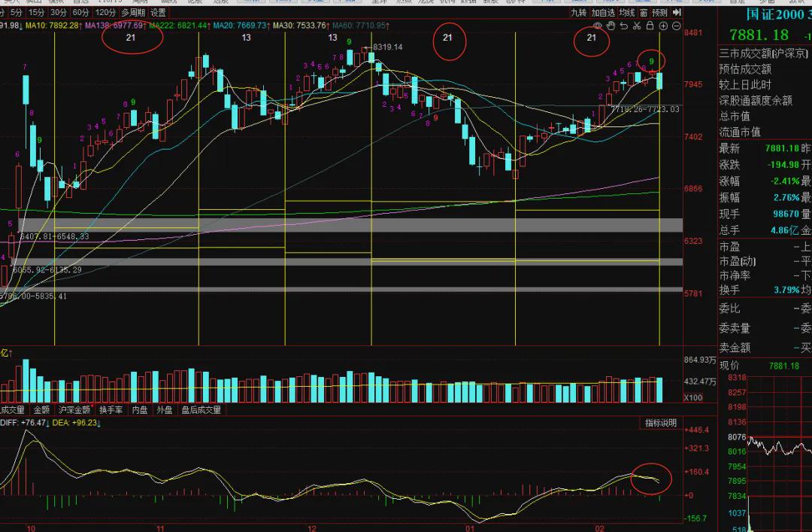Select the hand pan tool
The height and width of the screenshot is (532, 812).
pyautogui.click(x=611, y=26)
